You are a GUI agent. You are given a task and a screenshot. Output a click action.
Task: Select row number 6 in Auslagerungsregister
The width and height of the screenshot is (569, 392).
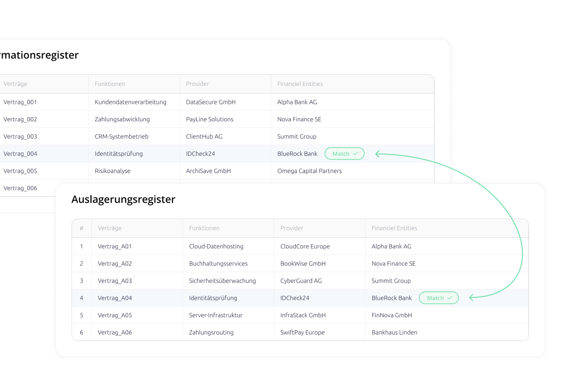click(x=81, y=332)
